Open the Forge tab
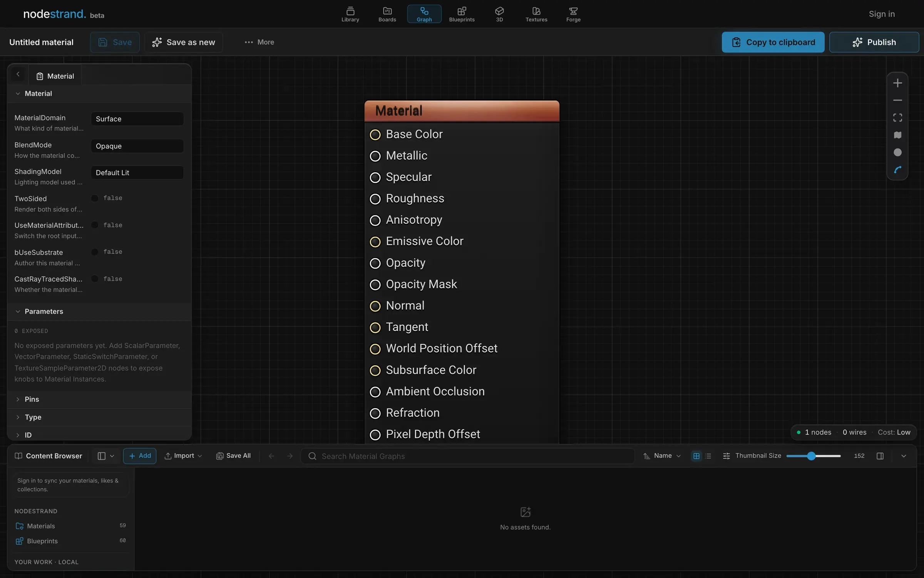This screenshot has width=924, height=578. coord(573,14)
